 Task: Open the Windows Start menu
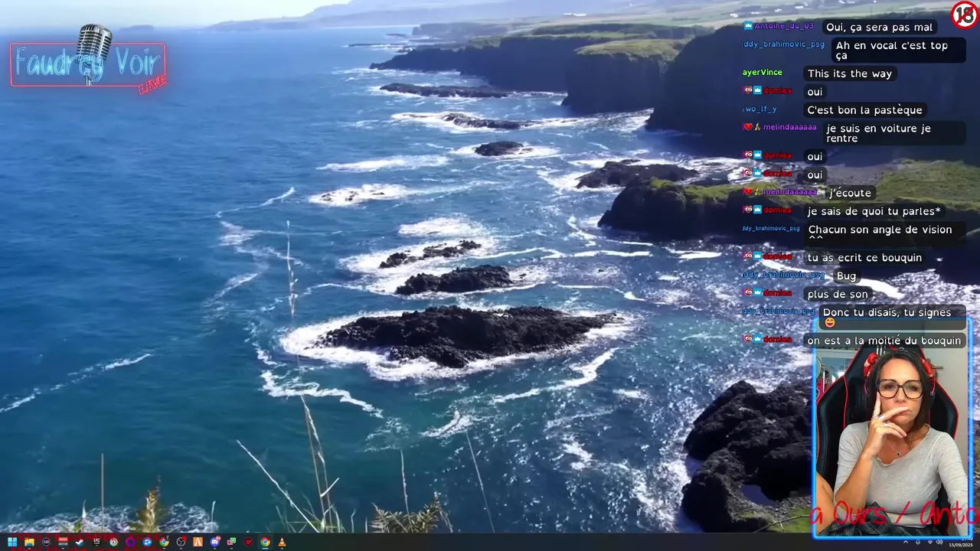[x=12, y=542]
